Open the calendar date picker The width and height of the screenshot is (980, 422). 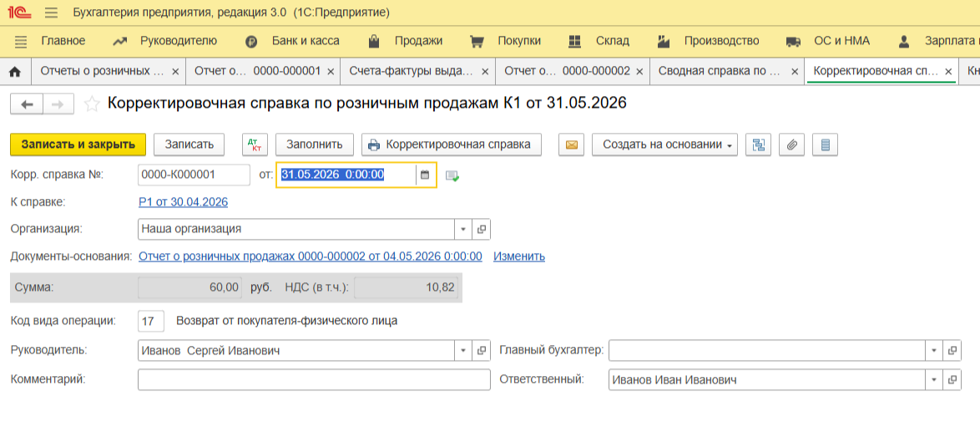click(425, 175)
